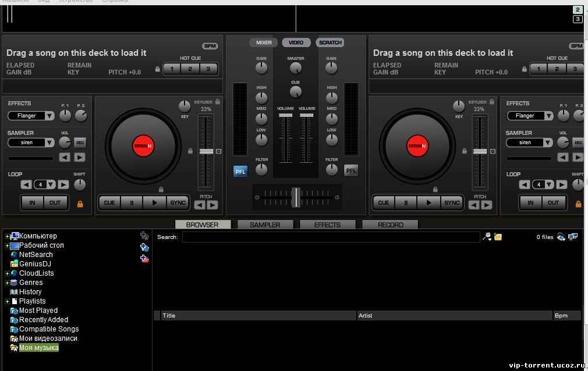Click the keylock padlock icon on left deck
This screenshot has width=588, height=371.
pos(218,102)
